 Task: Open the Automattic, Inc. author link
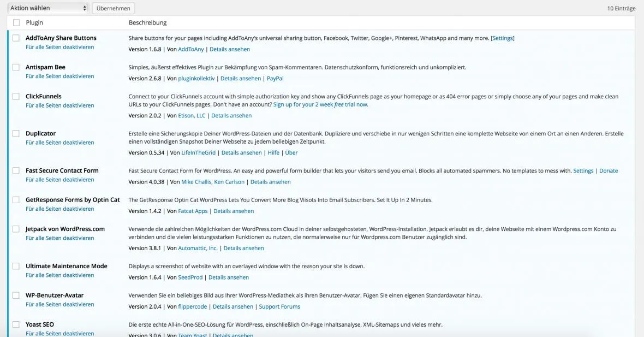pyautogui.click(x=198, y=248)
